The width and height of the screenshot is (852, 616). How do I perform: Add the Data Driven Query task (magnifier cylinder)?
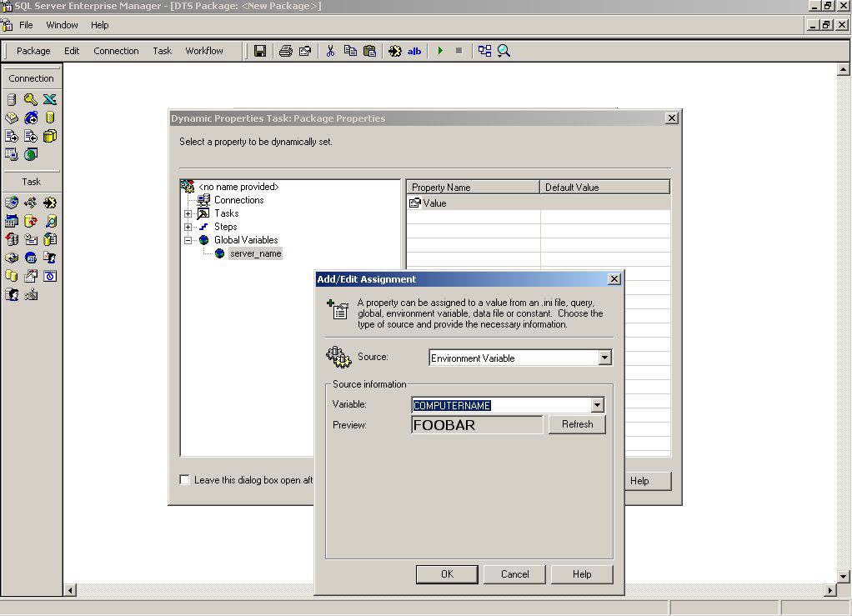coord(49,221)
